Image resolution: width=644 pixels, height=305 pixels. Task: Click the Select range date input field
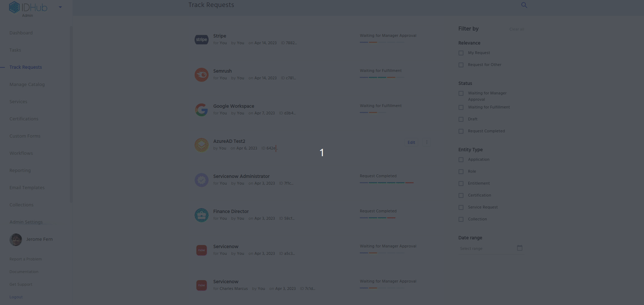[486, 248]
